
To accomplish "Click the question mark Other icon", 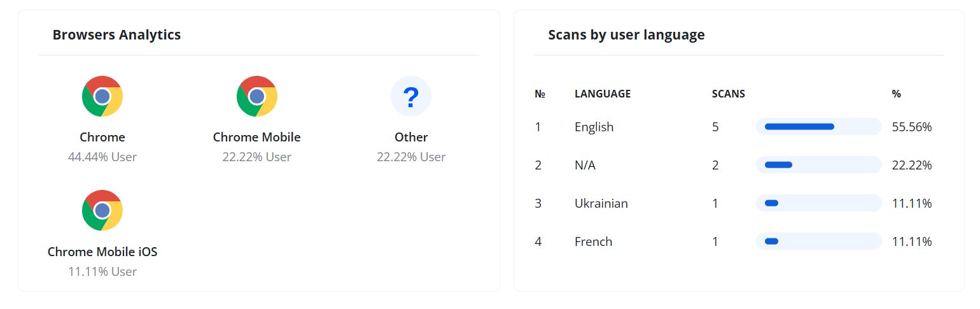I will (411, 96).
